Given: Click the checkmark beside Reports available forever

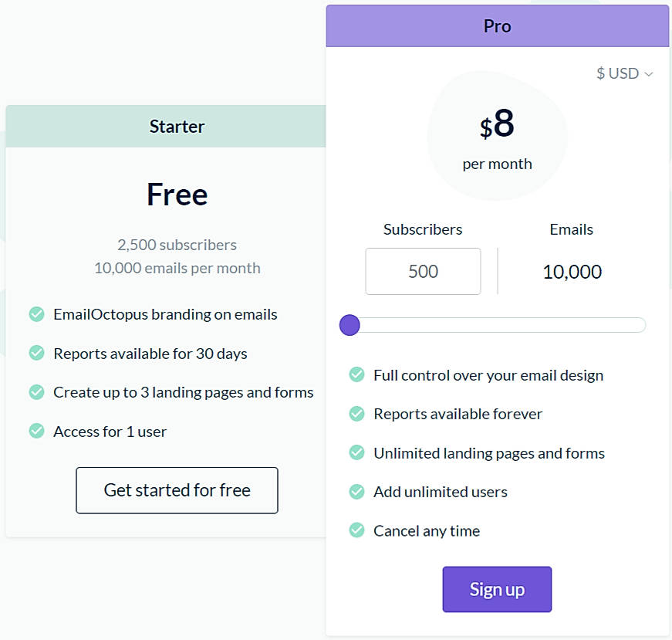Looking at the screenshot, I should pyautogui.click(x=356, y=414).
